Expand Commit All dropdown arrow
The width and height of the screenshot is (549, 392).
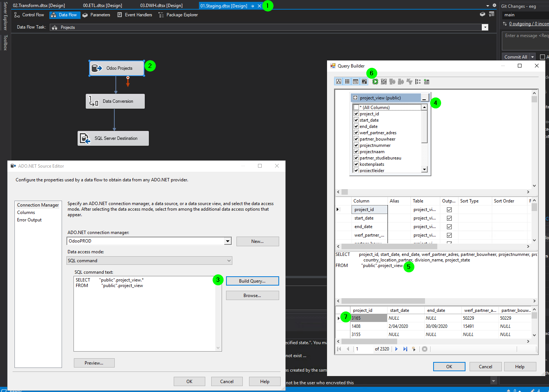click(533, 57)
